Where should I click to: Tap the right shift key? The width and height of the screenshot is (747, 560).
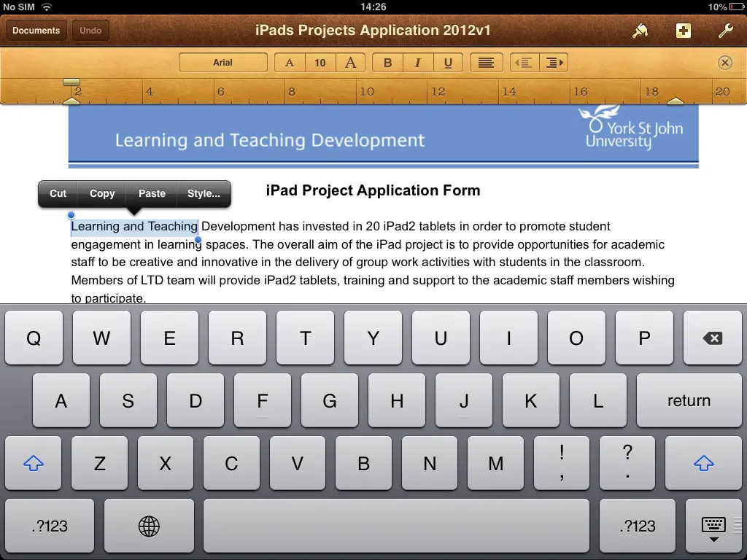pos(704,463)
